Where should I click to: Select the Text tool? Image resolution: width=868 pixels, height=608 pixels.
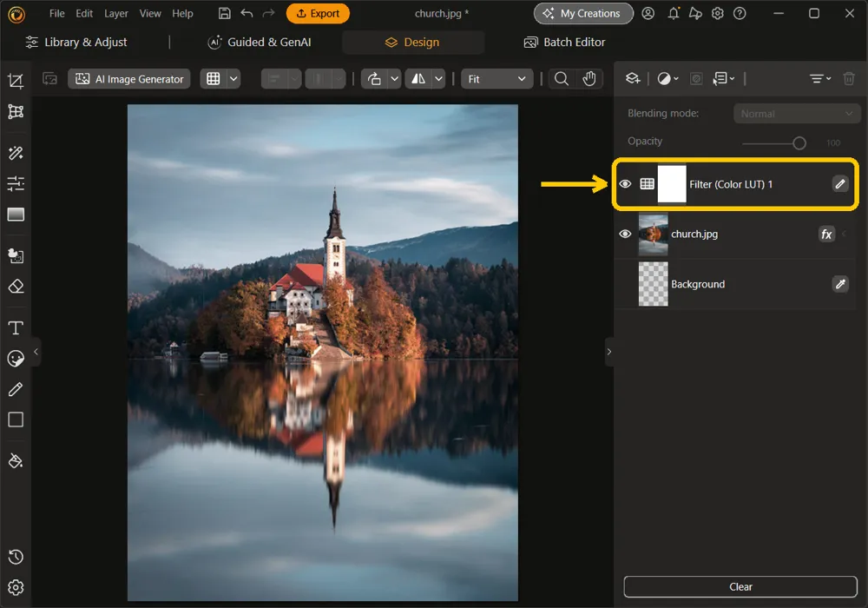[16, 327]
